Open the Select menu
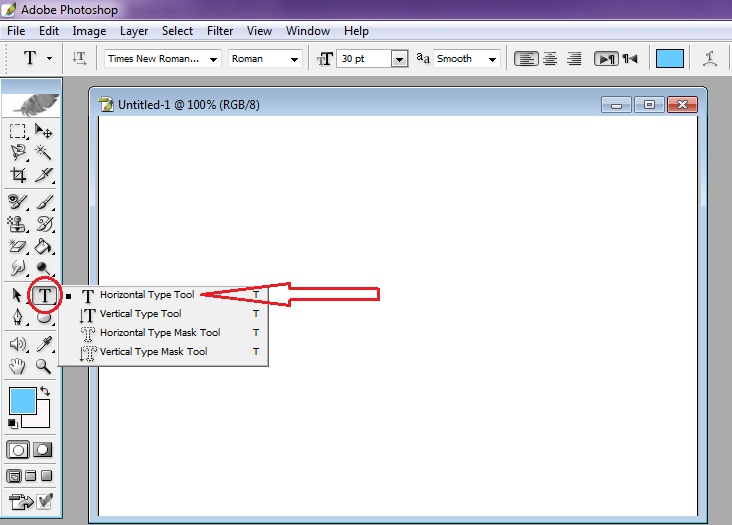Image resolution: width=732 pixels, height=525 pixels. click(177, 31)
